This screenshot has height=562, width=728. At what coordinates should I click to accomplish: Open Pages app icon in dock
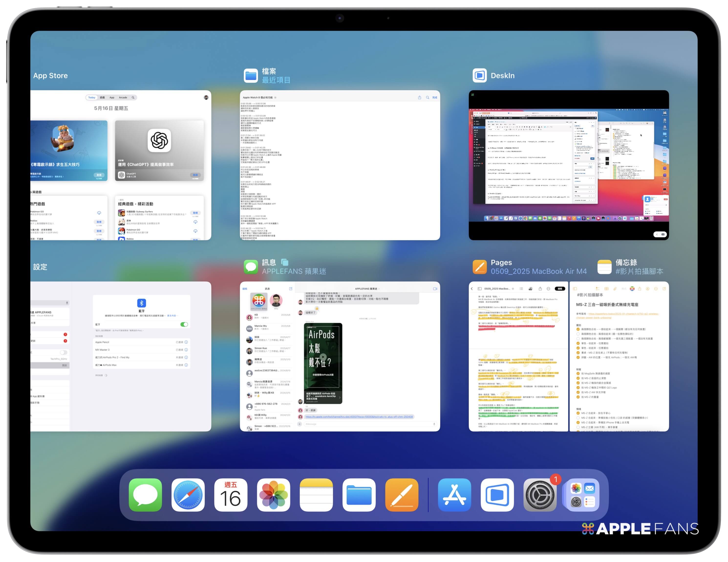click(401, 495)
